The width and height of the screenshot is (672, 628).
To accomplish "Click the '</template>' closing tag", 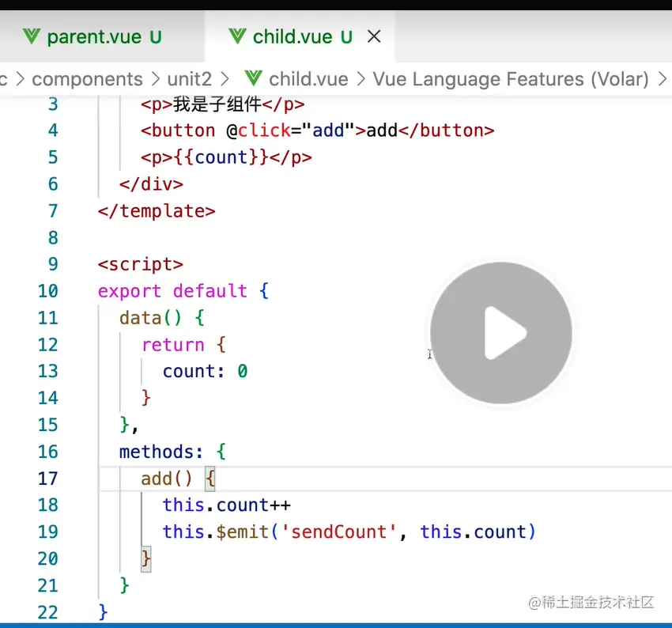I will tap(157, 211).
